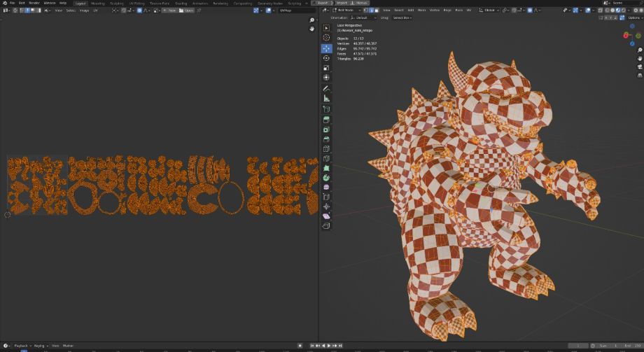644x352 pixels.
Task: Jump to the timeline start frame
Action: click(312, 346)
